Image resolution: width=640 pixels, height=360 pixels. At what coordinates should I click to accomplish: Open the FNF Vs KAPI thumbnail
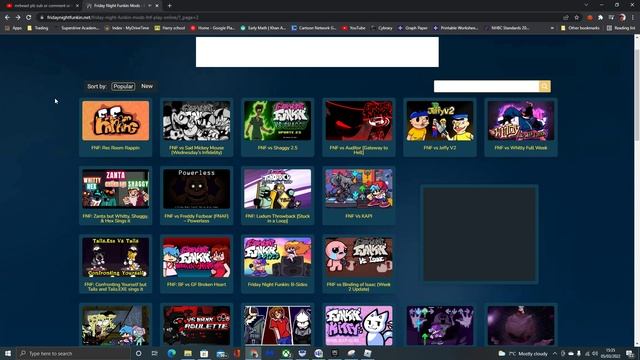coord(359,189)
